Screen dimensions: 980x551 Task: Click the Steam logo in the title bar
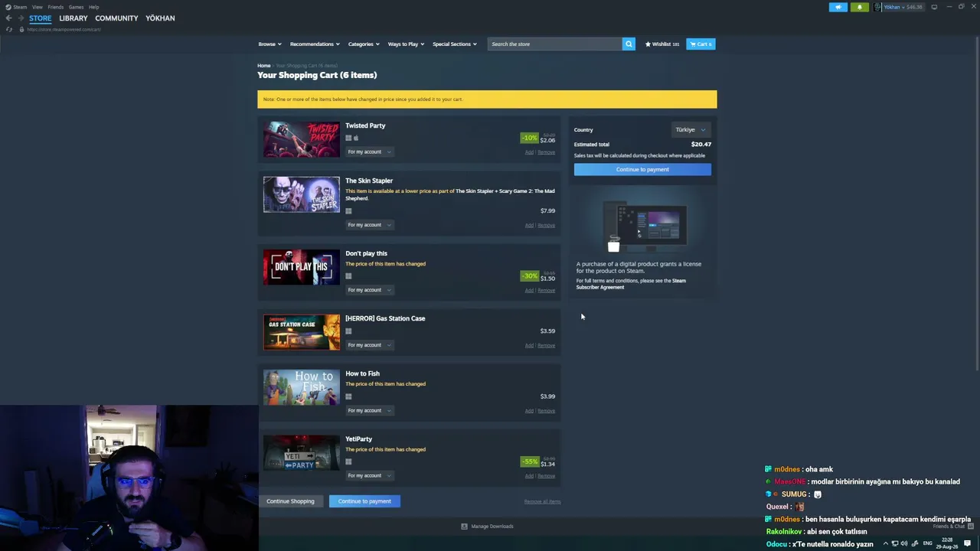click(8, 7)
